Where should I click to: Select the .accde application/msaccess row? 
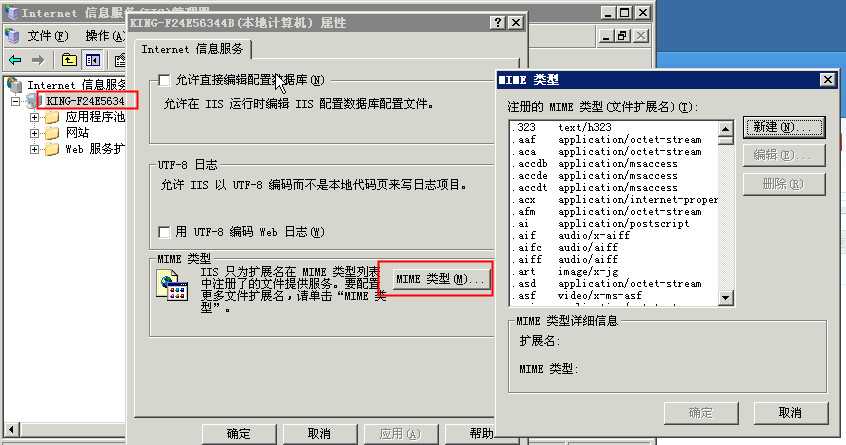(614, 175)
